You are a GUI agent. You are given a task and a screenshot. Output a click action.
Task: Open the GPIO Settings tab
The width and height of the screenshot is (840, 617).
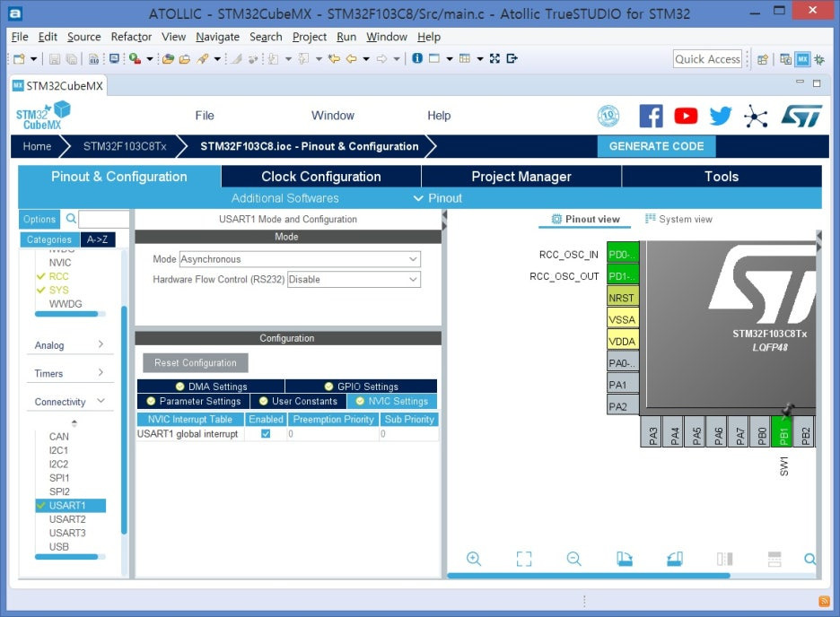361,387
